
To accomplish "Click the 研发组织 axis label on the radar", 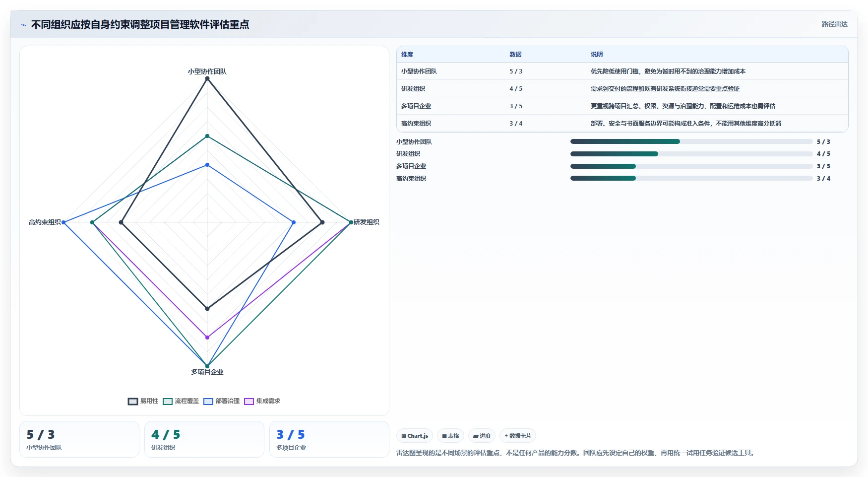I will coord(367,222).
